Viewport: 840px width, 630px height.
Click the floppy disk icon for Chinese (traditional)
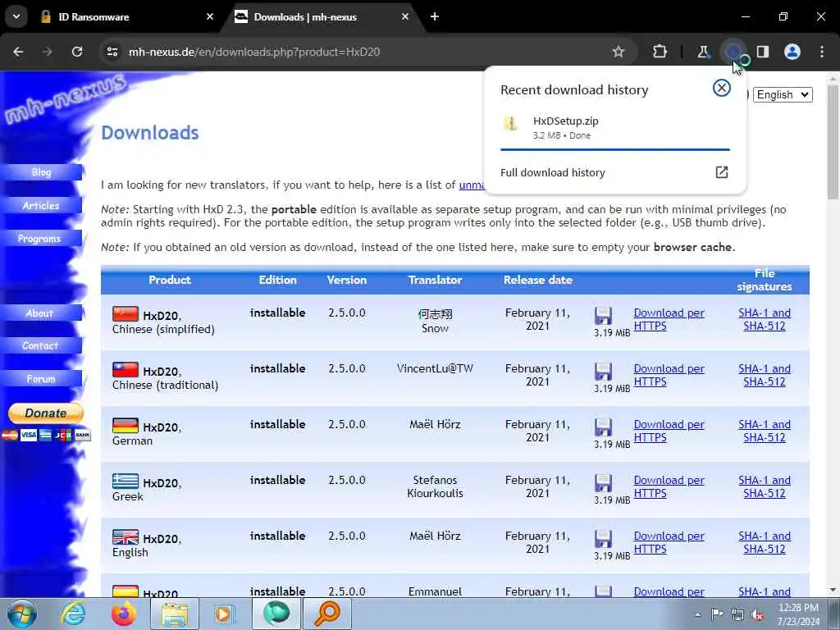(603, 371)
